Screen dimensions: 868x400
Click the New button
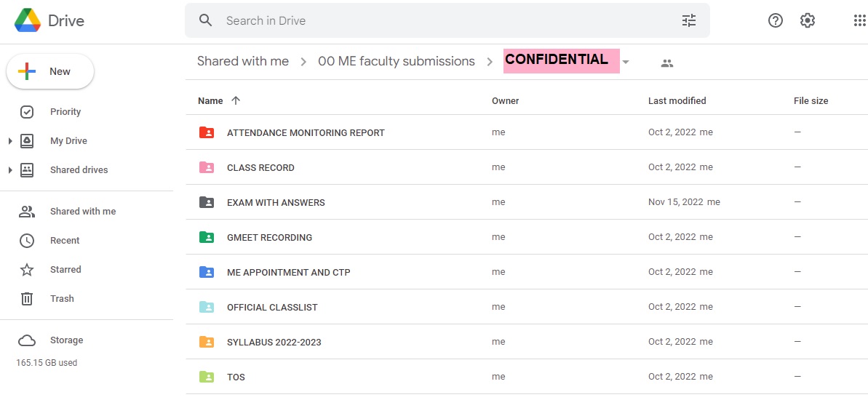50,71
